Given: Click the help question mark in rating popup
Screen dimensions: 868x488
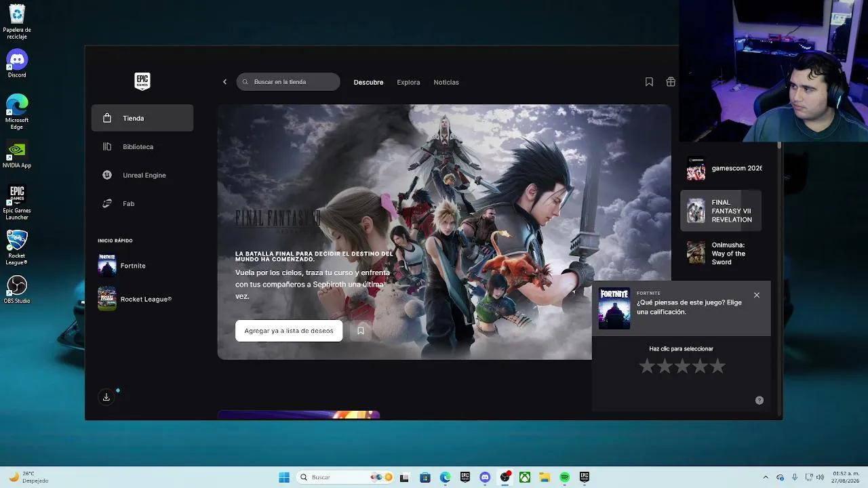Looking at the screenshot, I should pyautogui.click(x=759, y=400).
